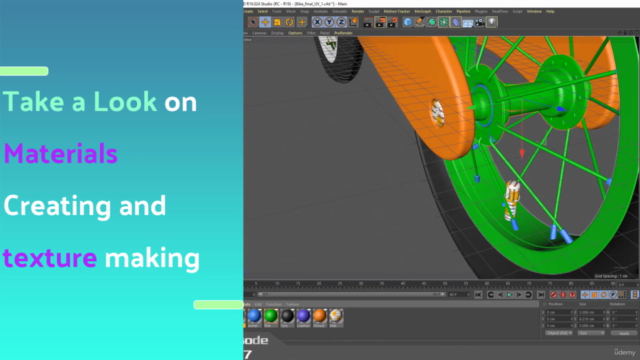Toggle rotation keyframe recording

tap(604, 295)
